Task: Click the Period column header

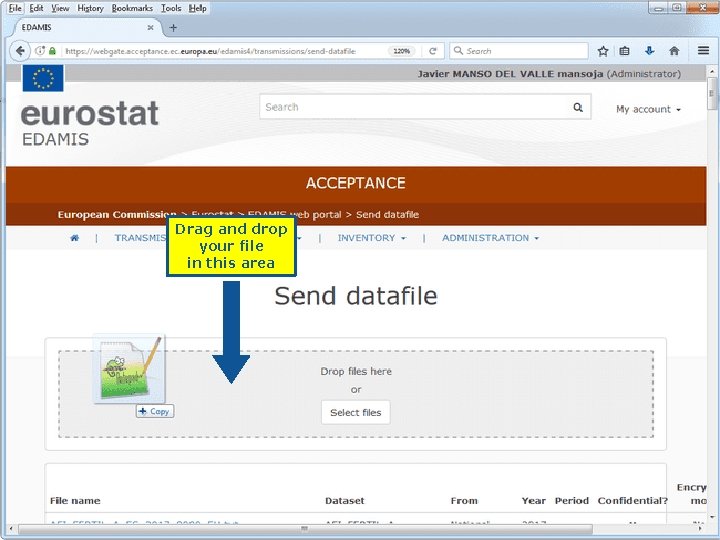Action: pyautogui.click(x=572, y=501)
